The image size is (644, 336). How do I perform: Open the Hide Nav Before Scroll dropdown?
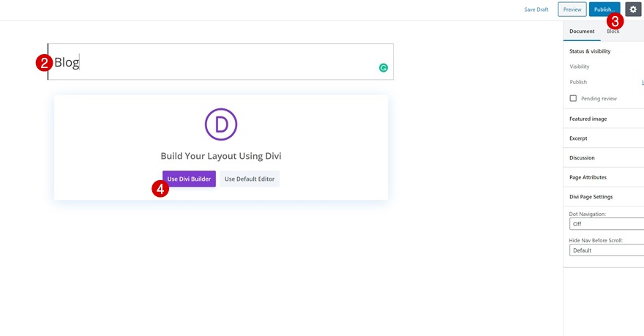607,250
